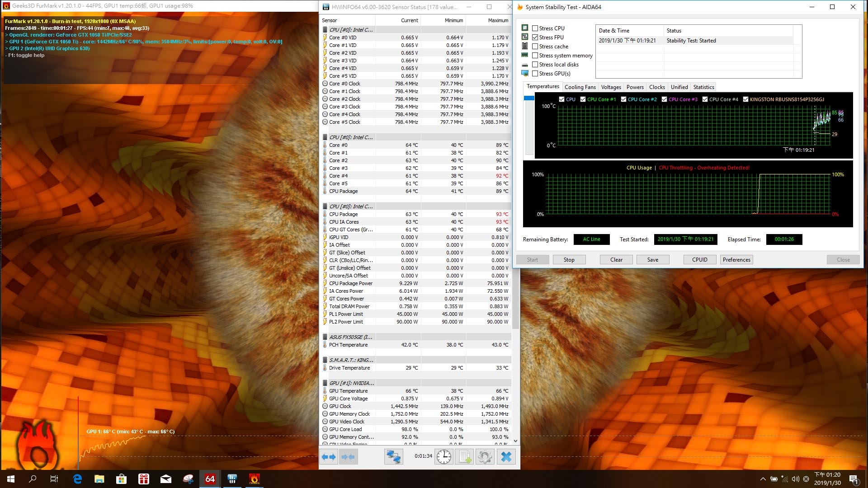The image size is (868, 488).
Task: Click Maximum column header in HWiNFO
Action: click(488, 20)
